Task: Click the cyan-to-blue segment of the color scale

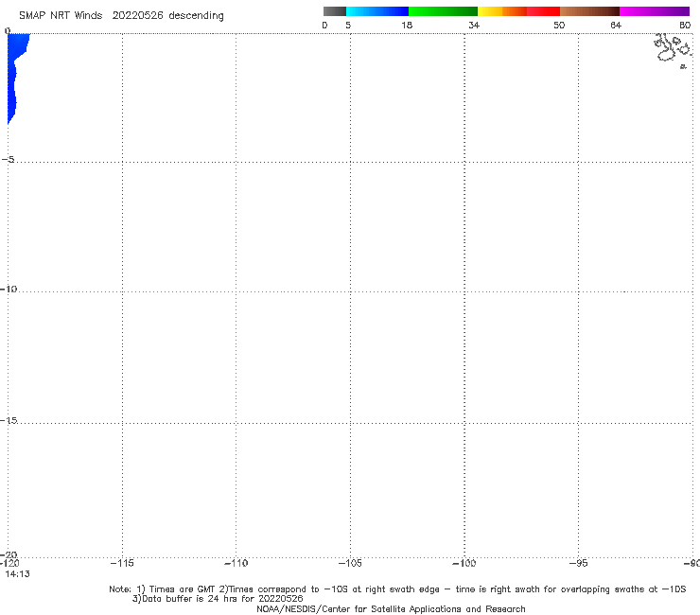Action: [377, 11]
